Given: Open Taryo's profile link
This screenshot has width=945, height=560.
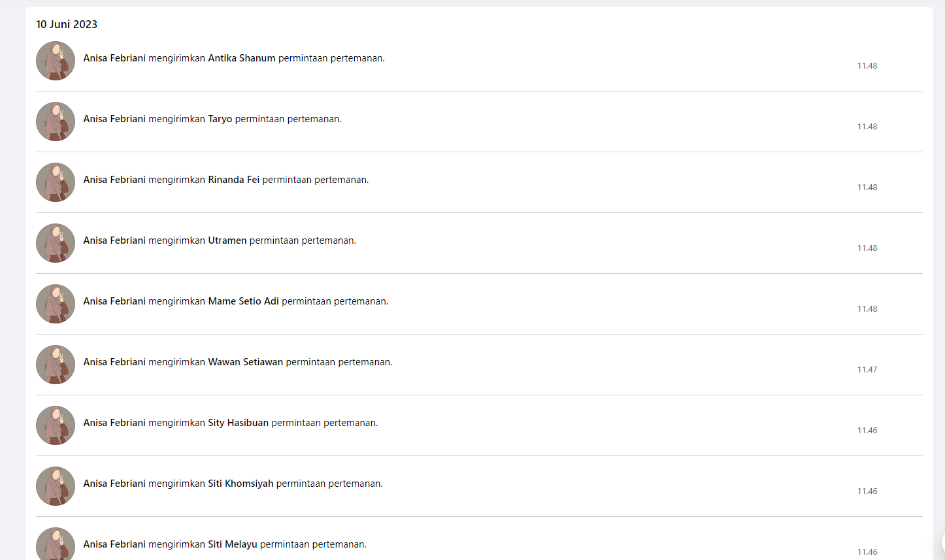Looking at the screenshot, I should (220, 119).
